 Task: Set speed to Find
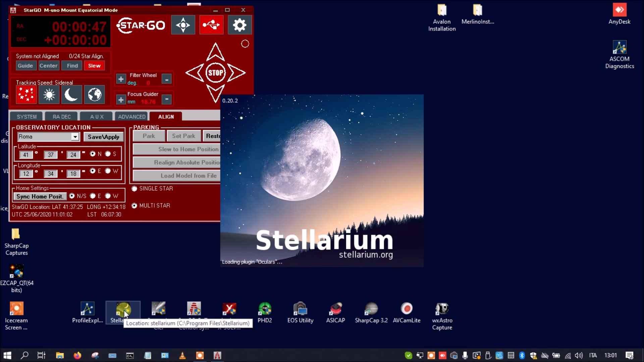click(x=72, y=66)
